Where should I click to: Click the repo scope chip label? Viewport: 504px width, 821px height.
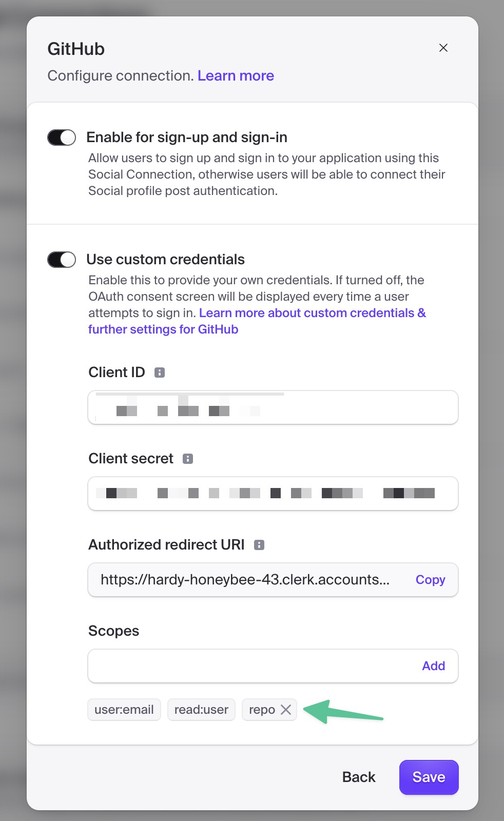click(262, 710)
